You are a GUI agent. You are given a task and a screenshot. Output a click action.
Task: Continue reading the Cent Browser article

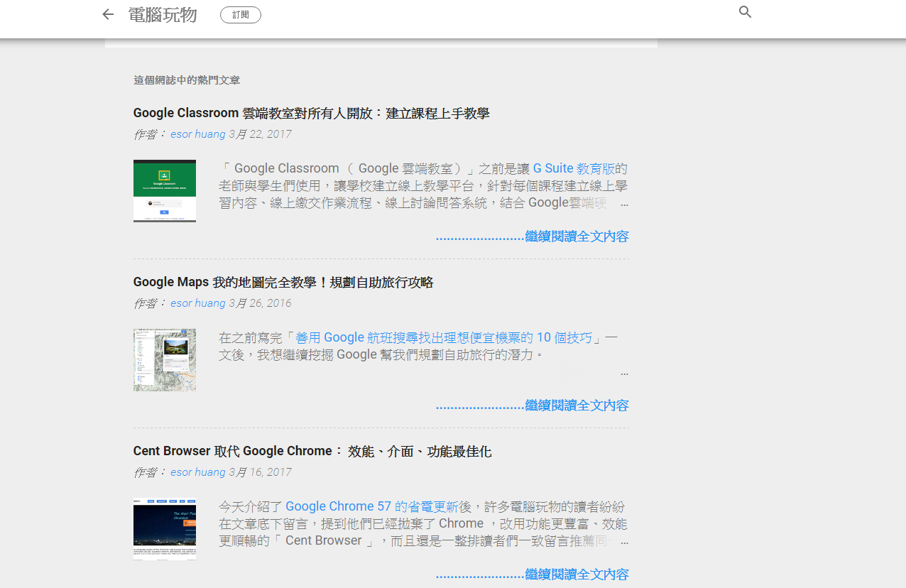(532, 575)
